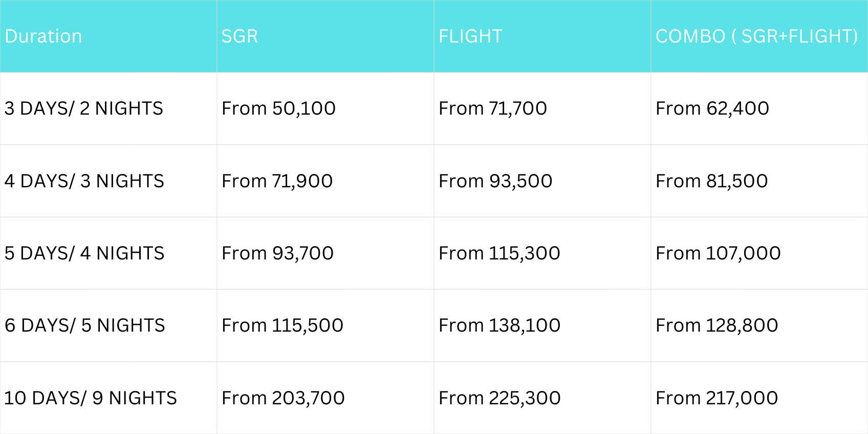Click the Duration column header
The width and height of the screenshot is (868, 434).
44,36
